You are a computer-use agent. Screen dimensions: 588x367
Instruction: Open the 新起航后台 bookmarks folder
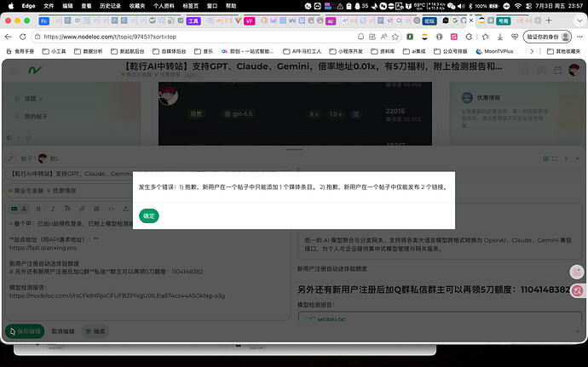[x=128, y=51]
